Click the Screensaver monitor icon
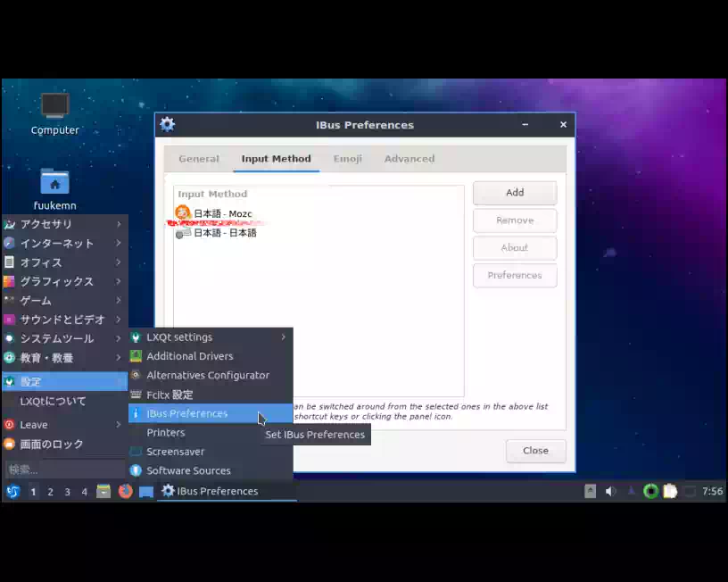The height and width of the screenshot is (582, 728). tap(136, 452)
